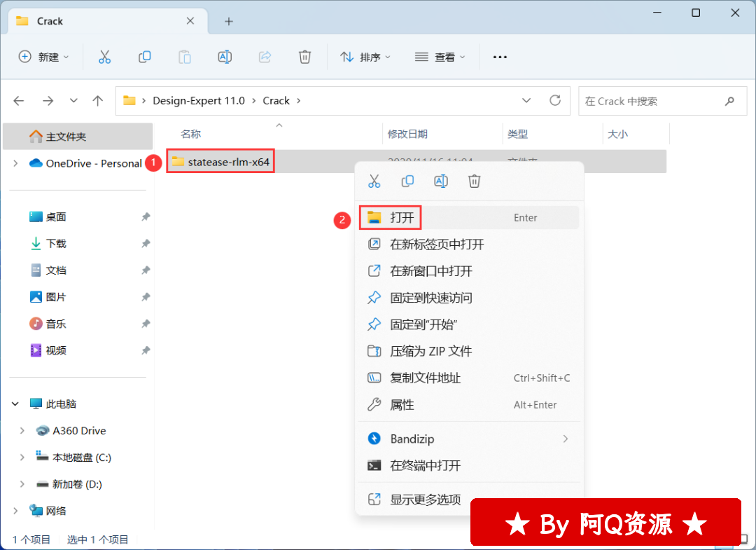
Task: Select 压缩为 ZIP 文件
Action: click(468, 351)
